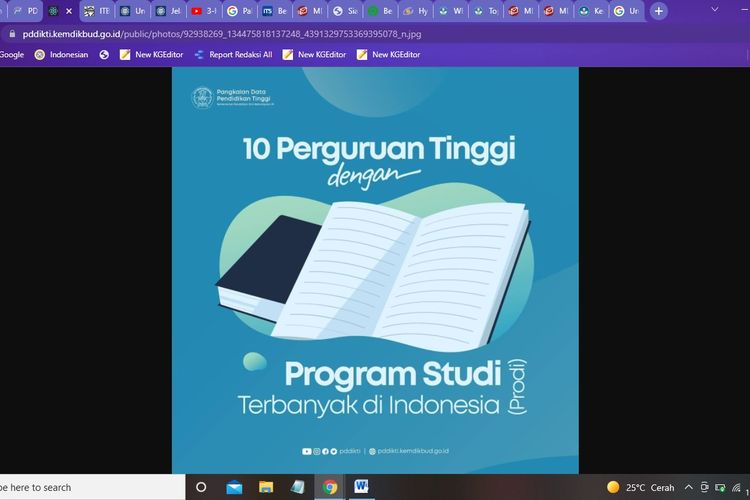Image resolution: width=750 pixels, height=500 pixels.
Task: Switch to the YouTube tab
Action: click(x=203, y=11)
